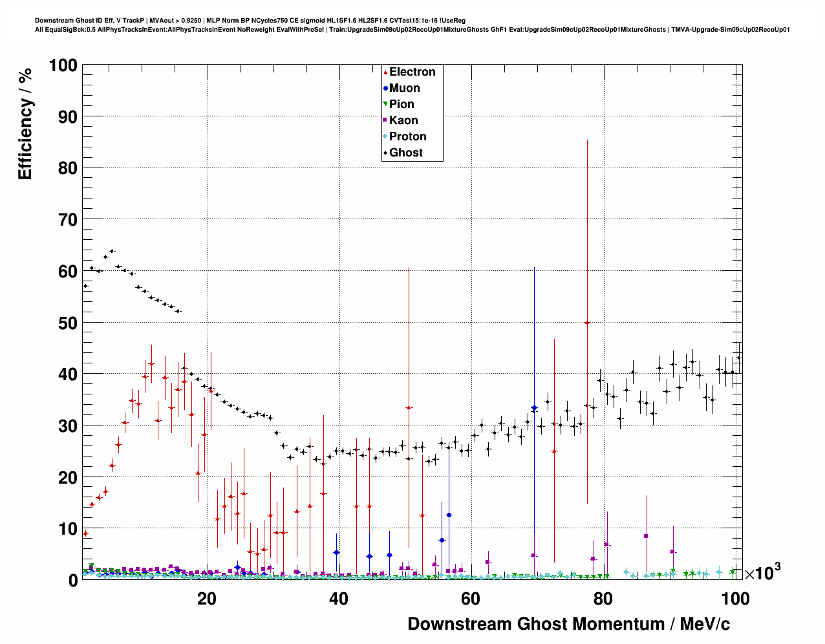Click x-axis tick label '40'
The height and width of the screenshot is (644, 825).
(339, 599)
